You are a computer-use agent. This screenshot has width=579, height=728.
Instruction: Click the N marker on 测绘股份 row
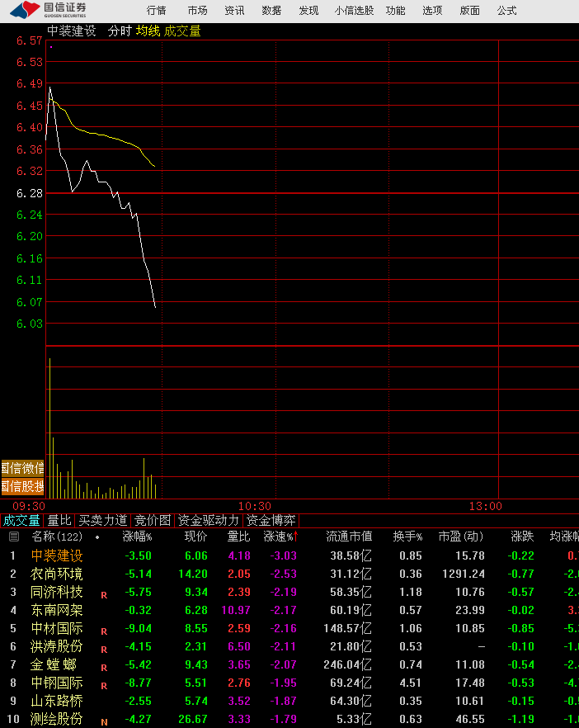tap(104, 722)
